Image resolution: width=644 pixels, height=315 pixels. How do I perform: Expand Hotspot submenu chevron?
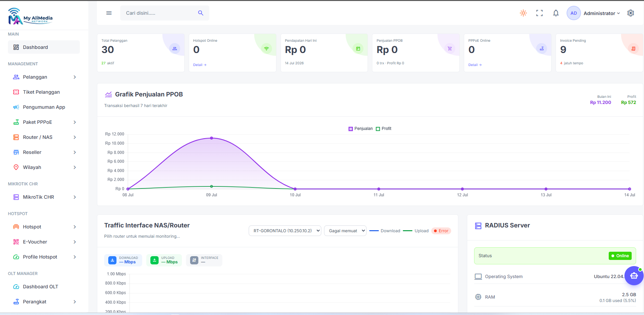tap(75, 227)
